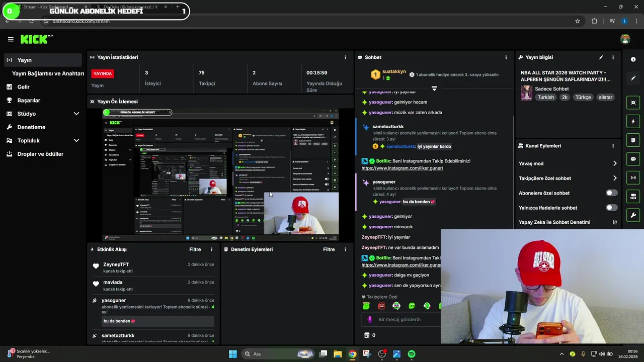Toggle the chat bubble panel icon
The height and width of the screenshot is (362, 644).
(x=633, y=159)
